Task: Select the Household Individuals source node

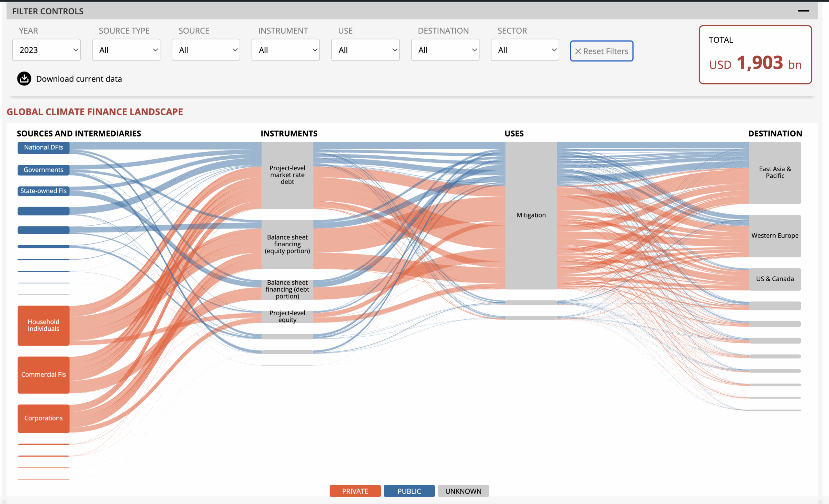Action: [x=43, y=325]
